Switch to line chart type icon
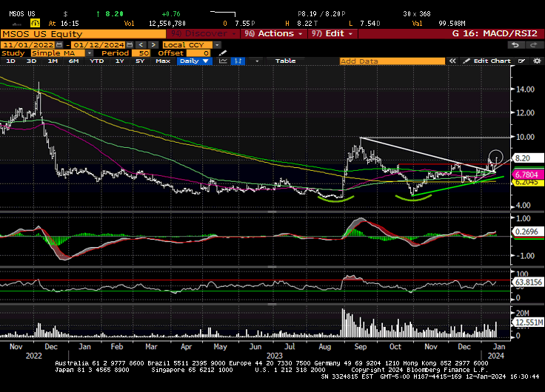545x392 pixels. pyautogui.click(x=223, y=61)
